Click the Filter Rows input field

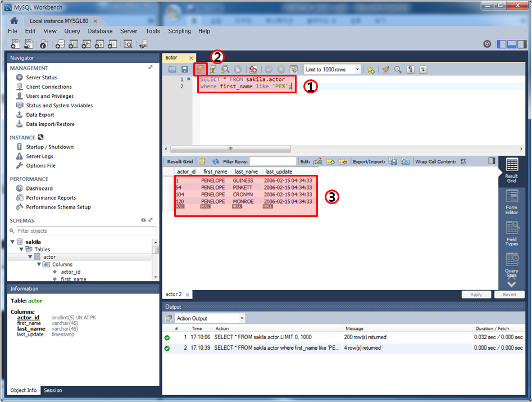(273, 161)
